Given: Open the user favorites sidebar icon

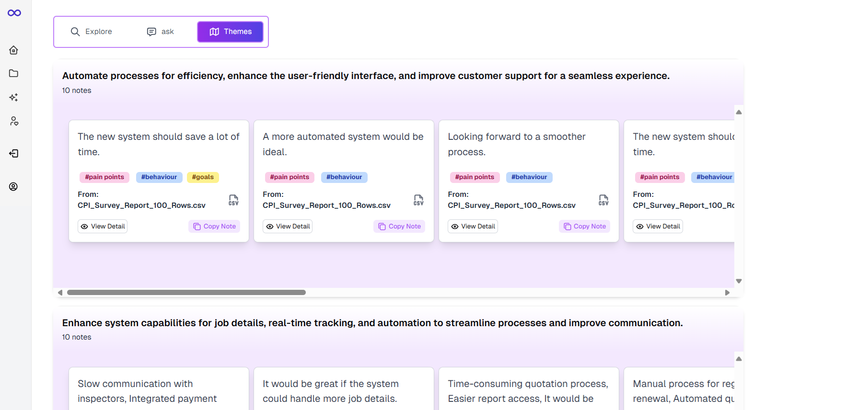Looking at the screenshot, I should [x=14, y=121].
